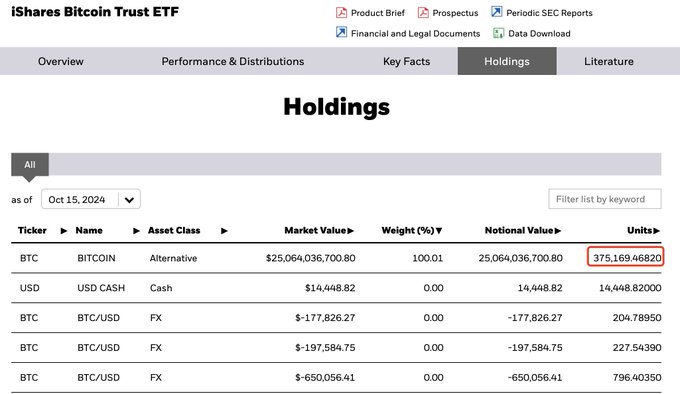This screenshot has height=394, width=680.
Task: Open the Prospectus PDF icon
Action: (x=423, y=13)
